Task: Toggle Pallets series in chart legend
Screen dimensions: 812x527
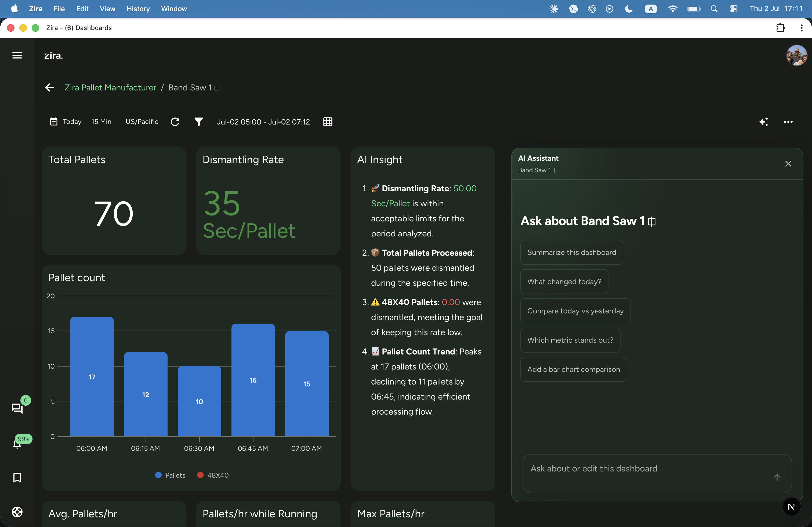Action: 170,475
